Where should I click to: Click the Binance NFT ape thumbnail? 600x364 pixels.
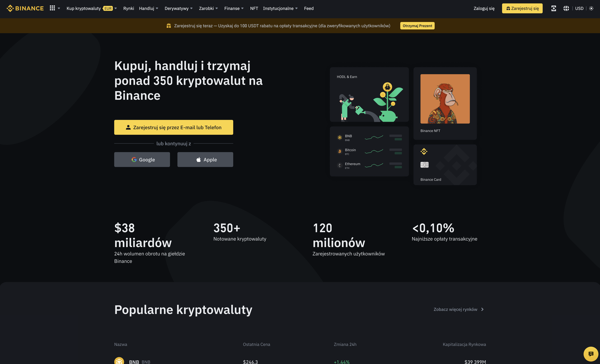[x=445, y=99]
